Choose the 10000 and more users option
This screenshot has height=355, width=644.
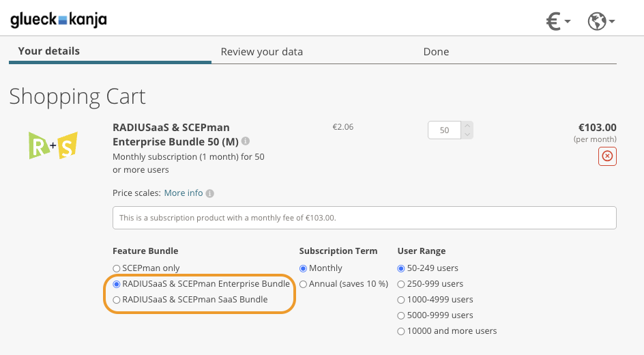[401, 331]
